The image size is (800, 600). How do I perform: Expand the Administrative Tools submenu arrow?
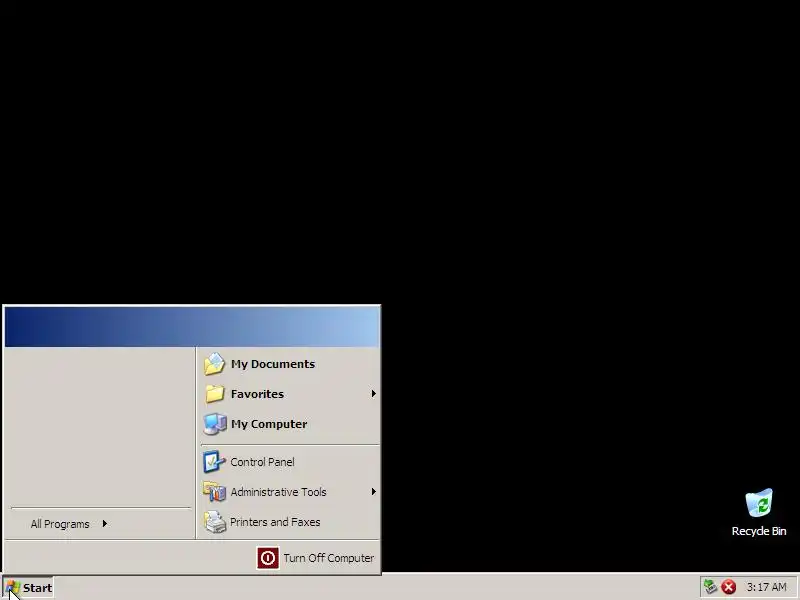[373, 491]
